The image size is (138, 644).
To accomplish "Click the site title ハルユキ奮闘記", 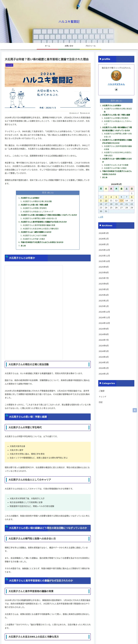I will pyautogui.click(x=69, y=22).
